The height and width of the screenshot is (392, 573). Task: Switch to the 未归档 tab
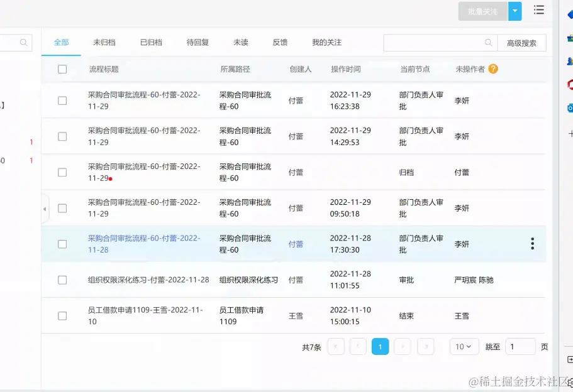(x=104, y=42)
